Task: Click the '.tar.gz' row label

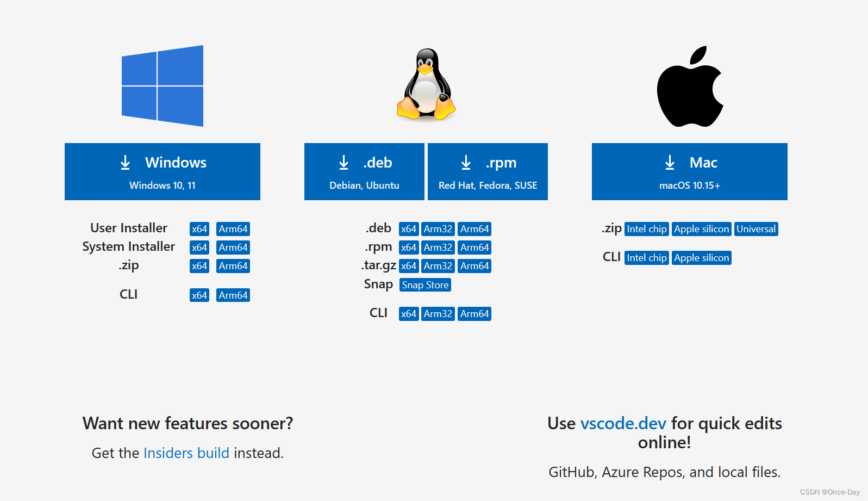Action: pyautogui.click(x=379, y=265)
